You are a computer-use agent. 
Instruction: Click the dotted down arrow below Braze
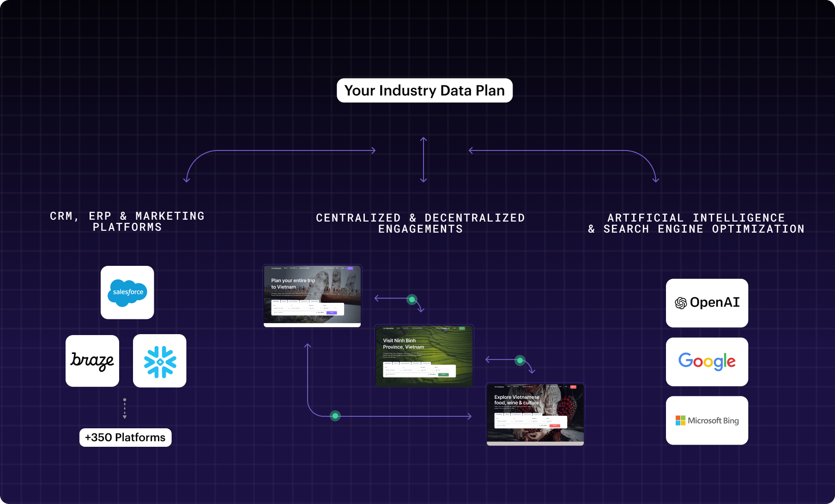(x=125, y=408)
